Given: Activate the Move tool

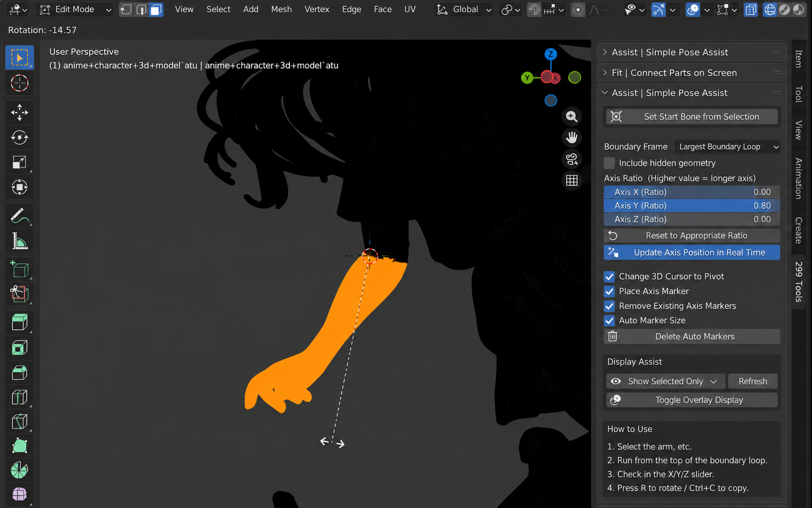Looking at the screenshot, I should pyautogui.click(x=19, y=112).
